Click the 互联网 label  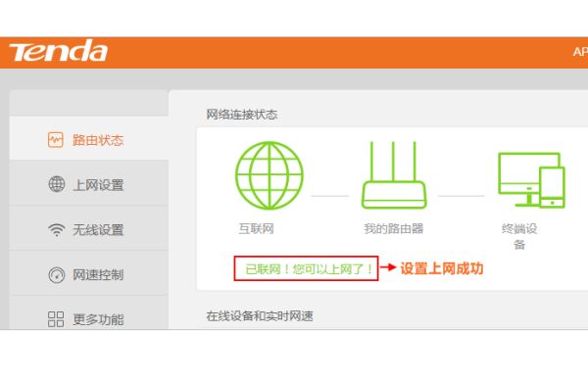257,228
